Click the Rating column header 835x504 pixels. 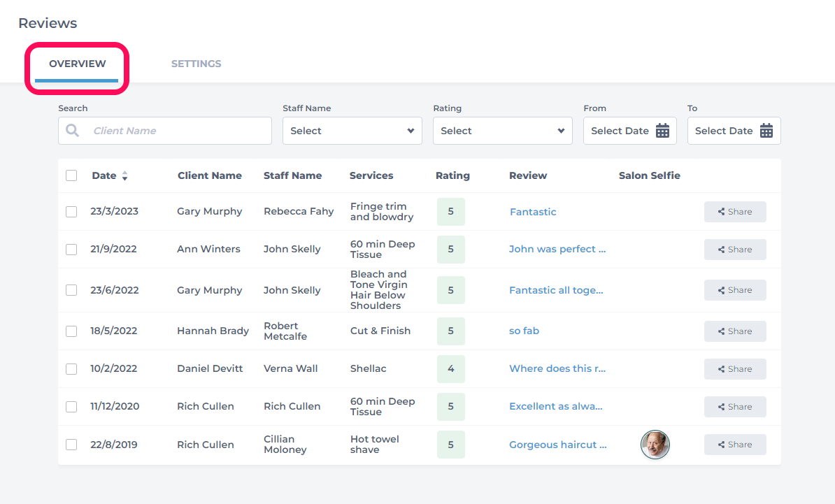click(452, 175)
